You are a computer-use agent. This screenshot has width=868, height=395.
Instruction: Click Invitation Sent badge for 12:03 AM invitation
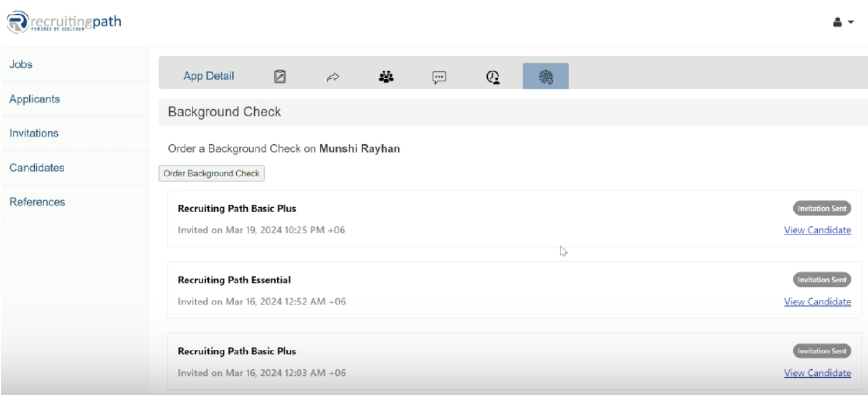point(822,351)
